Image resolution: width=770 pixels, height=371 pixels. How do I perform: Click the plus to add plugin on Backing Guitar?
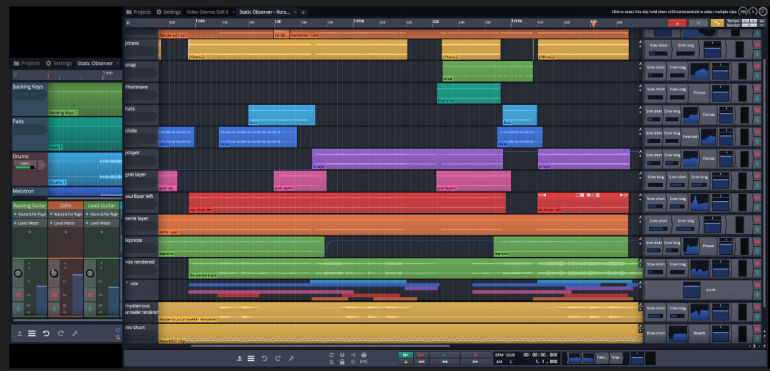[x=29, y=232]
